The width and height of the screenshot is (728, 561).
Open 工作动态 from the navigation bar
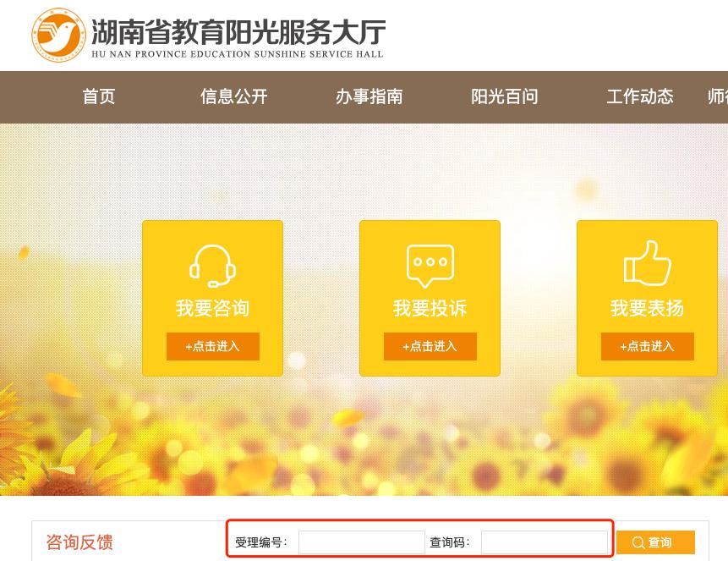[x=640, y=96]
